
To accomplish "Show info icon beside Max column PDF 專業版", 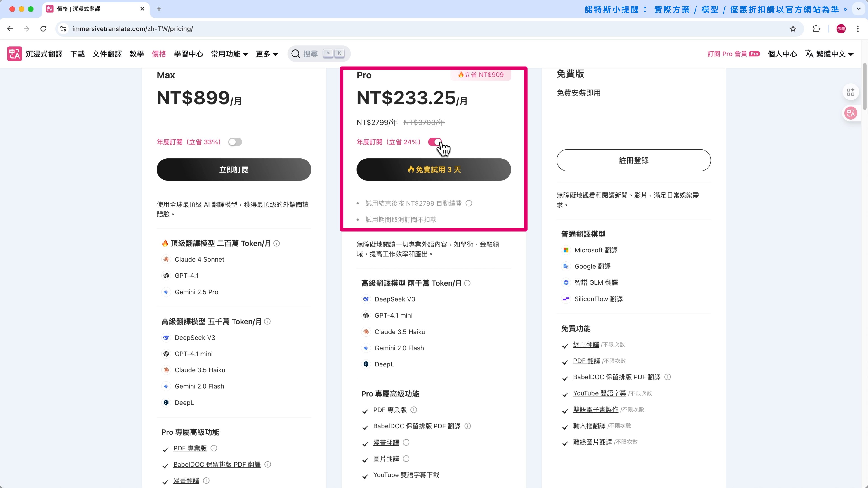I will (214, 448).
